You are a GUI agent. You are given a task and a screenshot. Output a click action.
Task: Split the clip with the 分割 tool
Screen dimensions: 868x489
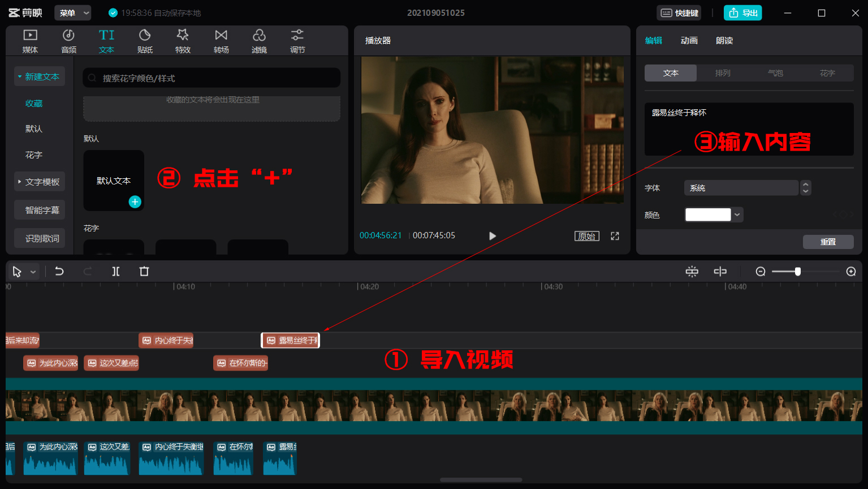coord(115,271)
